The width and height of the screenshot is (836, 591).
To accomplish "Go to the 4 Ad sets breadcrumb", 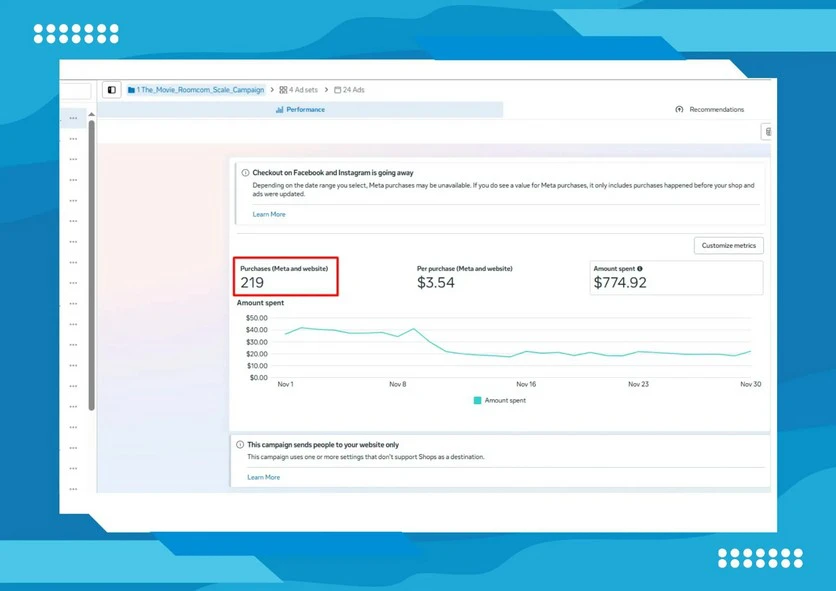I will click(x=299, y=90).
